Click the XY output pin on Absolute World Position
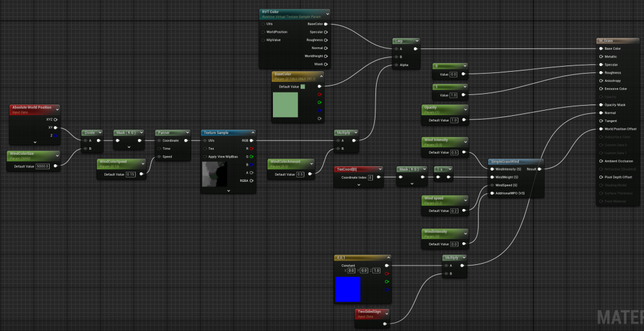Image resolution: width=644 pixels, height=331 pixels. tap(55, 127)
